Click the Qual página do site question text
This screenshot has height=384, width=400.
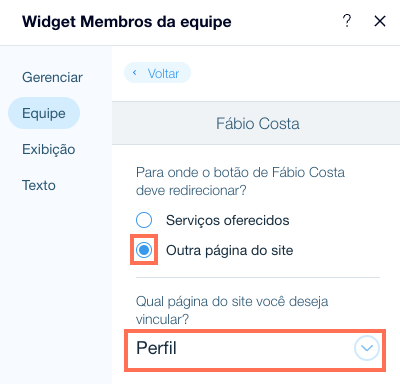pyautogui.click(x=232, y=310)
